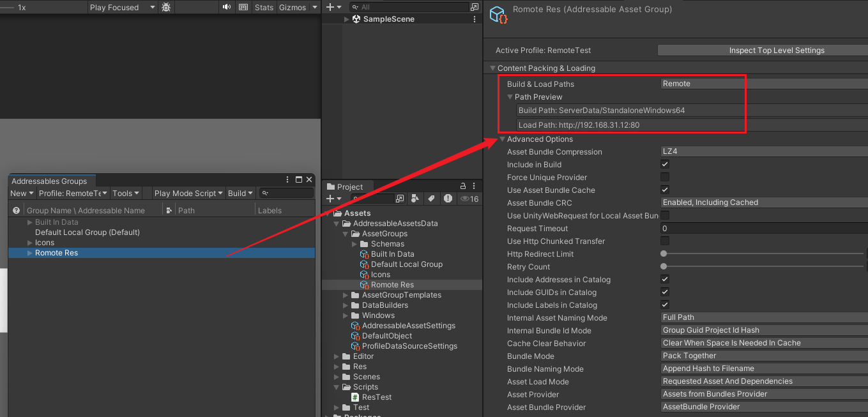The height and width of the screenshot is (417, 868).
Task: Mute audio with the speaker icon
Action: tap(227, 8)
